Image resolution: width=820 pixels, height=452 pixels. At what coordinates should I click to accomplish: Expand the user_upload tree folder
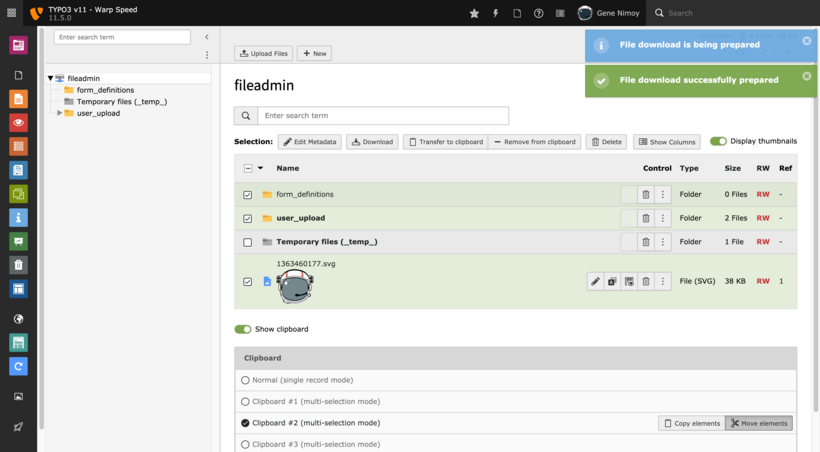click(x=60, y=113)
